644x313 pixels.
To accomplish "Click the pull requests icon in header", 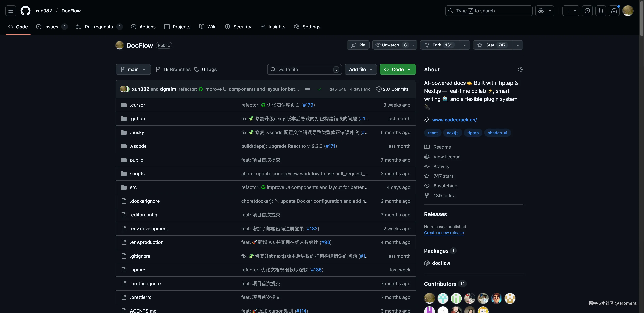I will click(601, 11).
